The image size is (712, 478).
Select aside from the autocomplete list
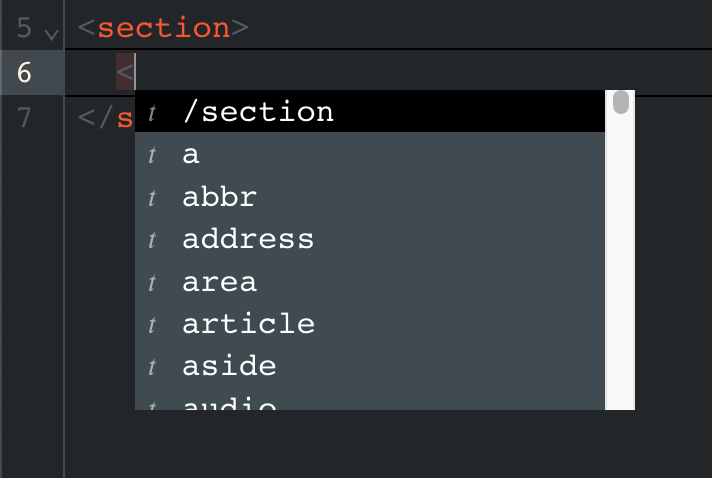[x=370, y=366]
